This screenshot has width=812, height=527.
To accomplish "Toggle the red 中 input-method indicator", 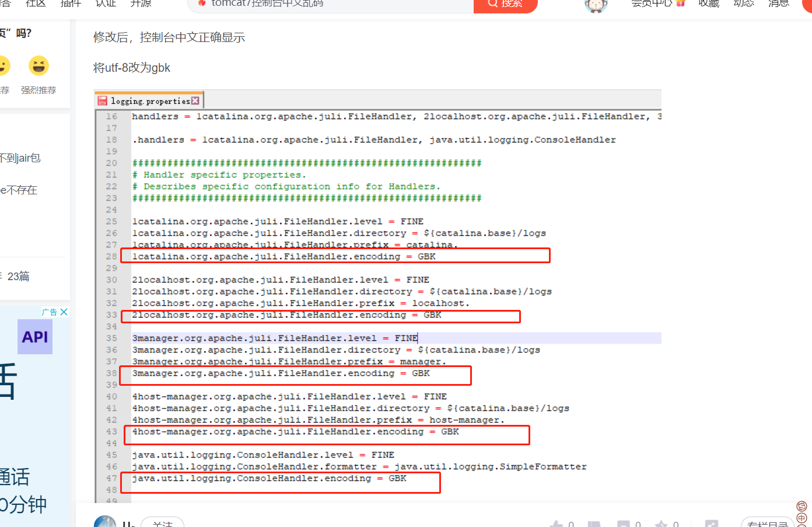I will point(801,518).
